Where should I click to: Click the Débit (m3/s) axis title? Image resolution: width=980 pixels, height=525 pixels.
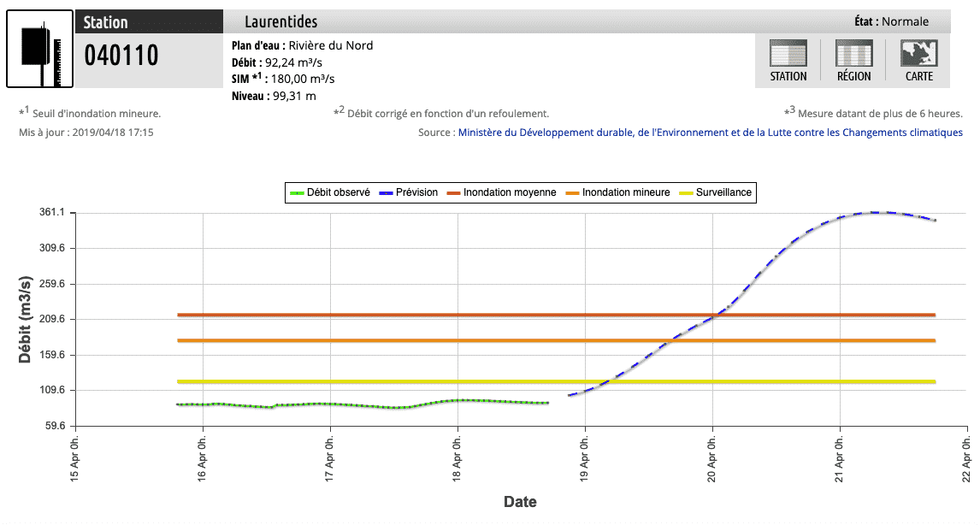click(x=26, y=319)
